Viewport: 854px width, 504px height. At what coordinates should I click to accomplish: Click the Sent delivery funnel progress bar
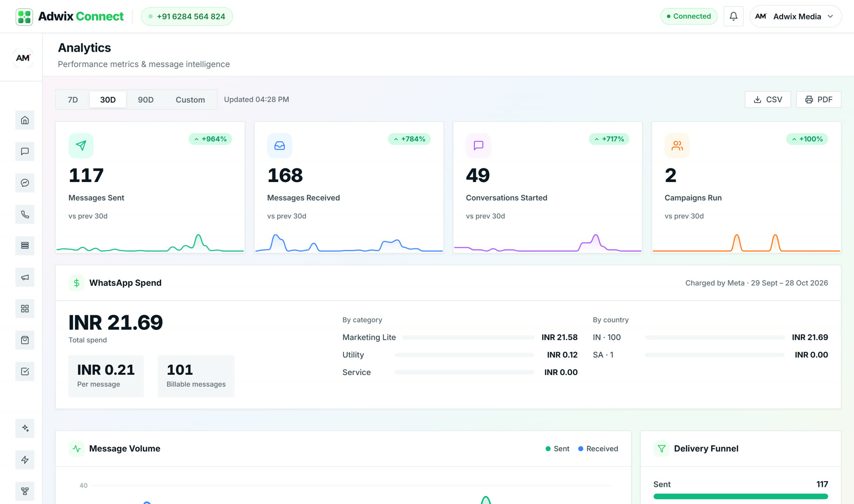741,496
